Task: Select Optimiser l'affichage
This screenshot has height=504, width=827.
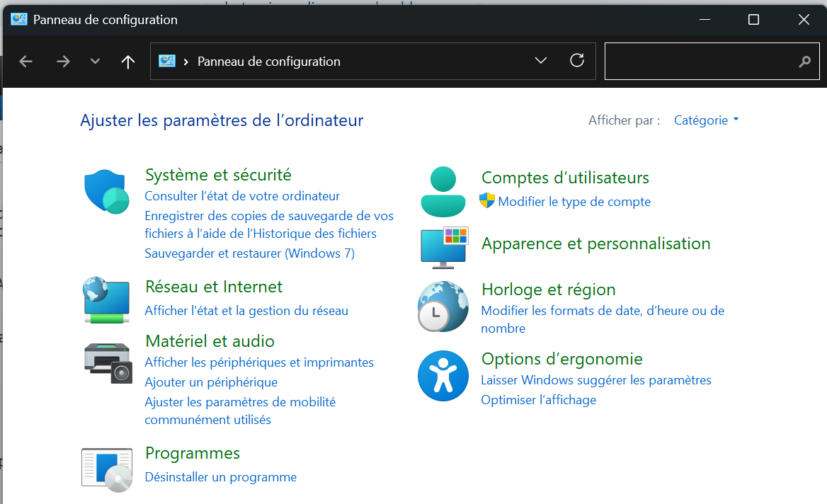Action: tap(540, 399)
